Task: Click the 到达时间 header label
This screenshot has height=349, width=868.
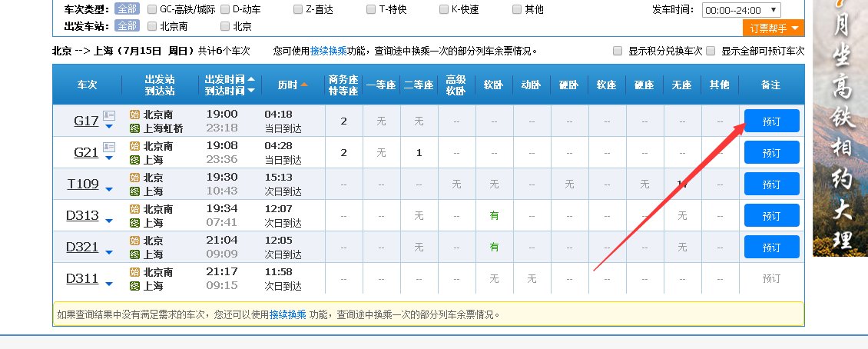Action: [225, 91]
